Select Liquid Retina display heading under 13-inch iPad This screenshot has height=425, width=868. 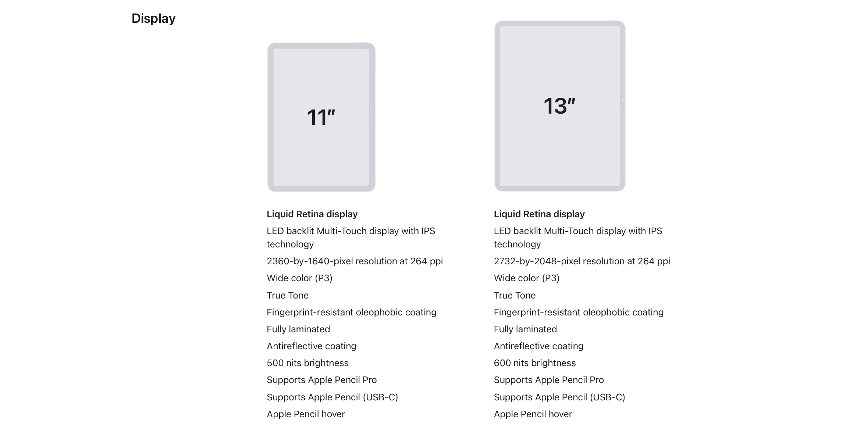point(539,214)
